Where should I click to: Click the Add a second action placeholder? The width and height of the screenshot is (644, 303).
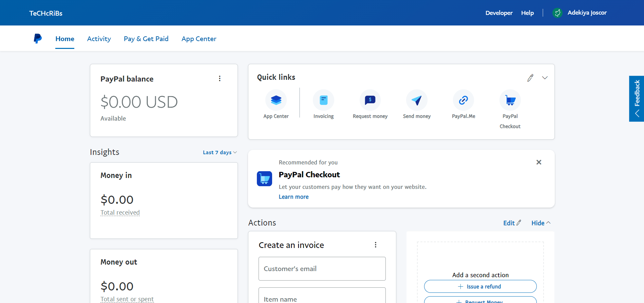(480, 275)
